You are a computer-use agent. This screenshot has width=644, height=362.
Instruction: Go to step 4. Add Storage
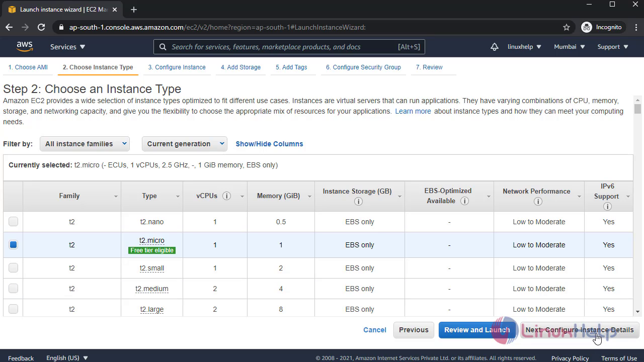tap(240, 67)
